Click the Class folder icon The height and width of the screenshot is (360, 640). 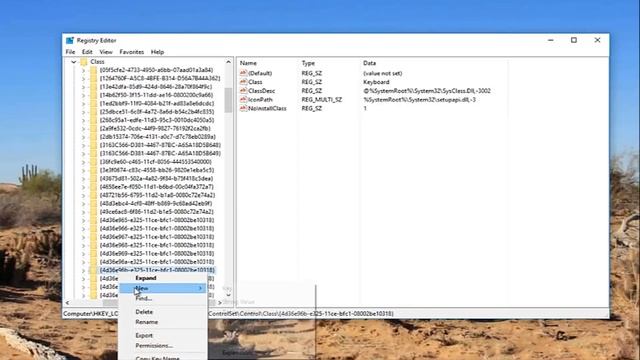tap(84, 62)
